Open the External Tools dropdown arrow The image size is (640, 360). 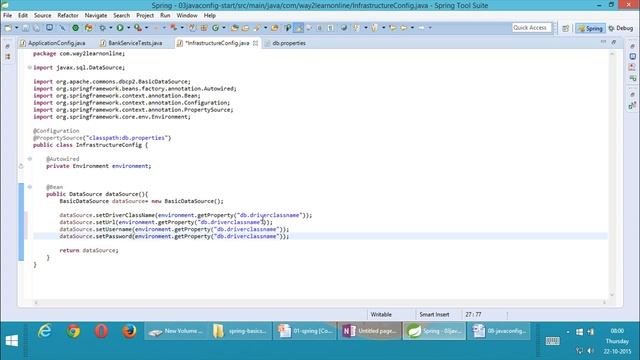146,28
